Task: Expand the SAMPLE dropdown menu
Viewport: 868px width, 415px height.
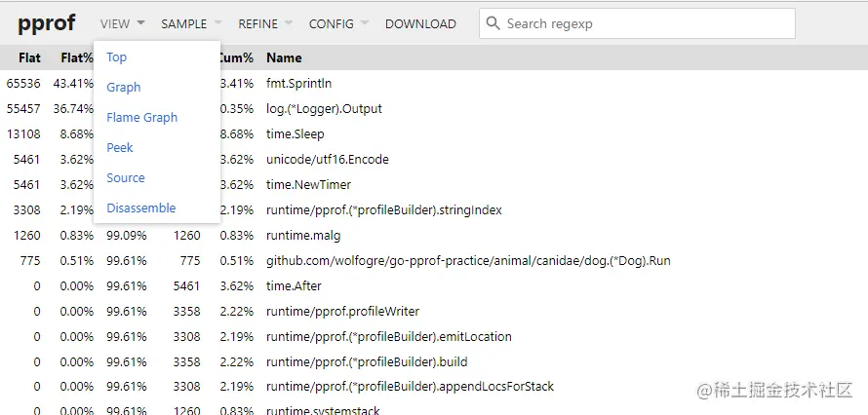Action: pos(191,23)
